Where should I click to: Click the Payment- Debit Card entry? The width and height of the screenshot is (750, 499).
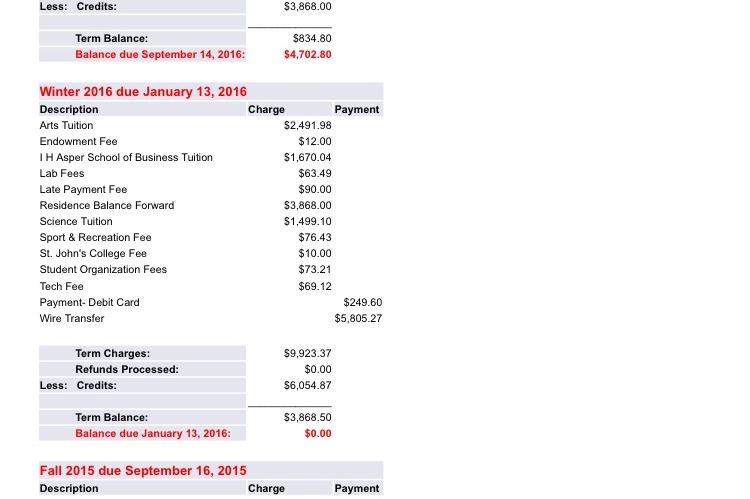(x=89, y=302)
